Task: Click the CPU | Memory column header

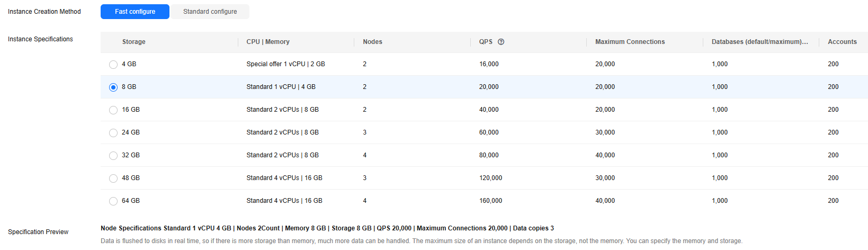Action: 268,42
